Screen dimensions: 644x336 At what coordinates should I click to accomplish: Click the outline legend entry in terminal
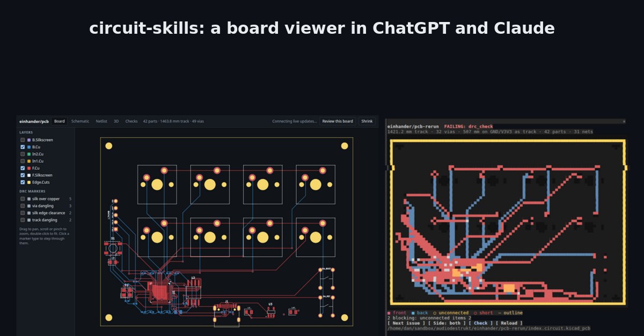(x=510, y=313)
